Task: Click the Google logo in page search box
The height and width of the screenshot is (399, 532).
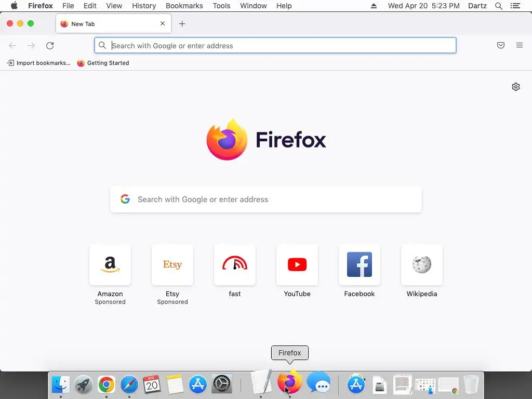Action: pos(125,199)
